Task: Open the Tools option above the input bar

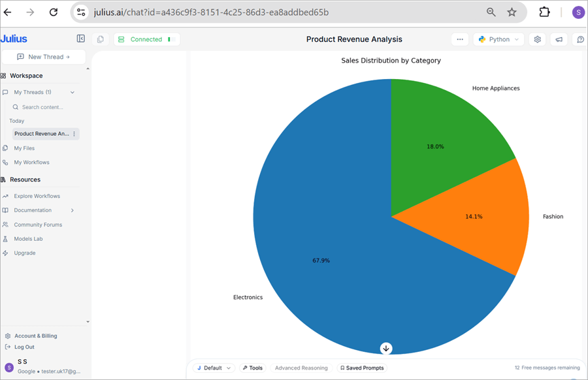Action: click(x=253, y=368)
